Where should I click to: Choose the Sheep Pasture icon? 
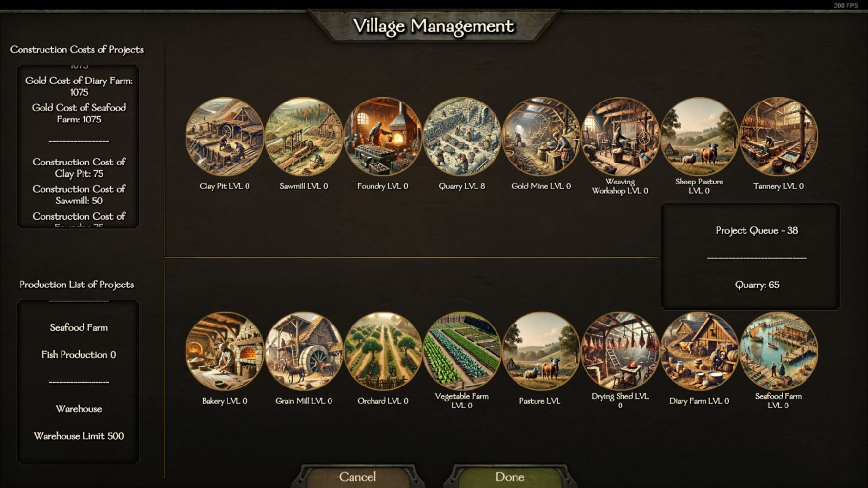coord(699,137)
